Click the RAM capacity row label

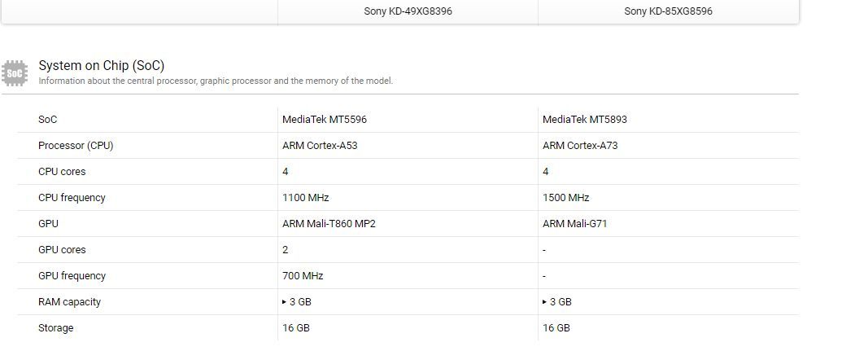coord(69,302)
